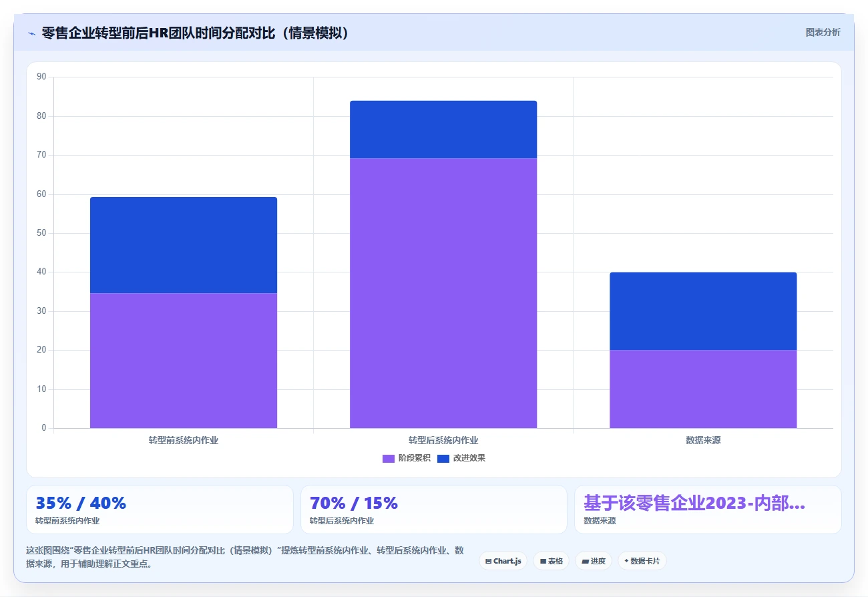Screen dimensions: 868x597
Task: Click the blue 改进效果 legend swatch
Action: pyautogui.click(x=443, y=459)
